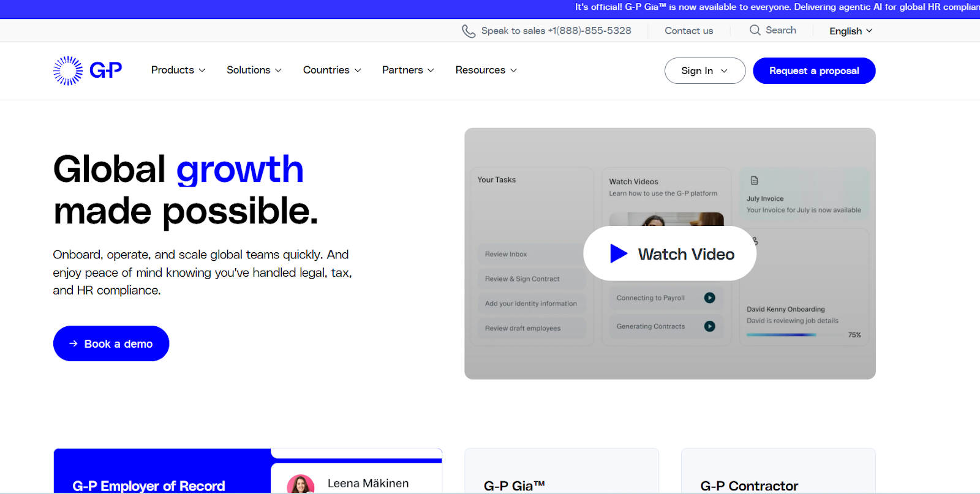Expand the Solutions menu chevron

coord(278,70)
